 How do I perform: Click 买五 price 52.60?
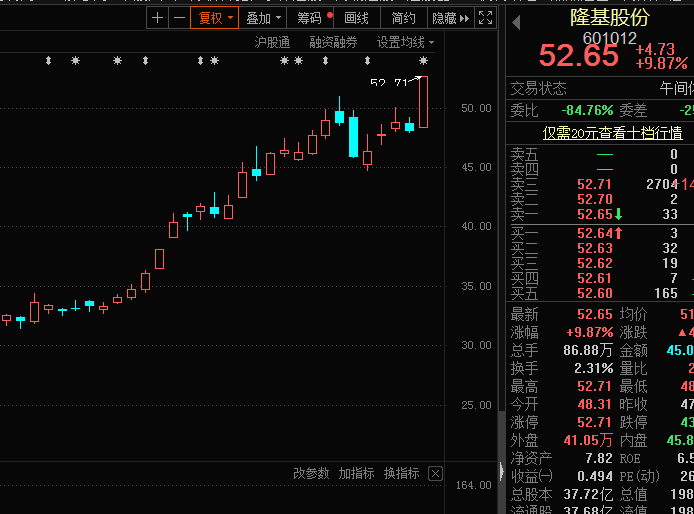click(594, 293)
